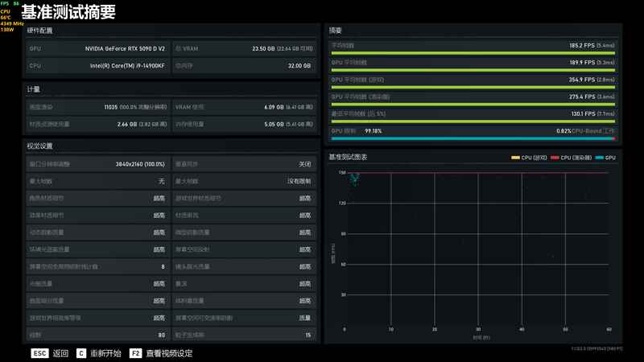Image resolution: width=644 pixels, height=362 pixels.
Task: Click the green FPS overlay counter
Action: (10, 3)
